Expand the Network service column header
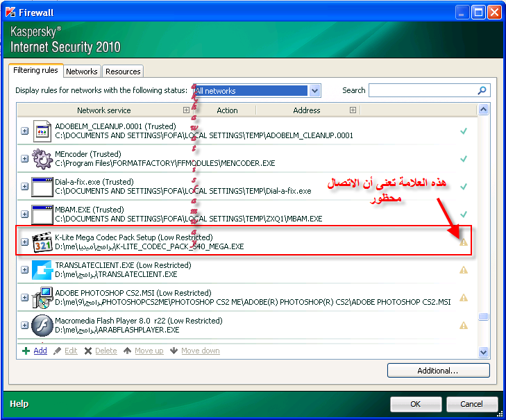This screenshot has height=420, width=506. pyautogui.click(x=186, y=110)
